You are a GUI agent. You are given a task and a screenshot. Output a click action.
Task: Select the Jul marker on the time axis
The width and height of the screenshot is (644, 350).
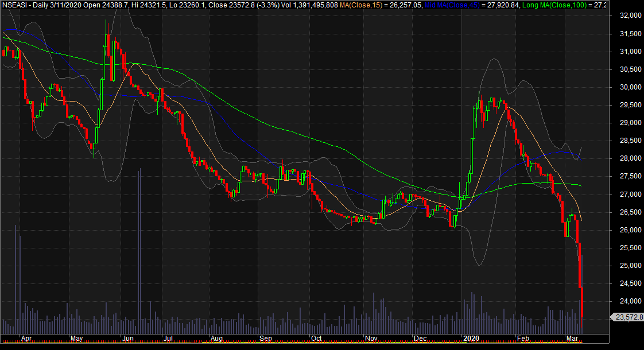tap(168, 339)
